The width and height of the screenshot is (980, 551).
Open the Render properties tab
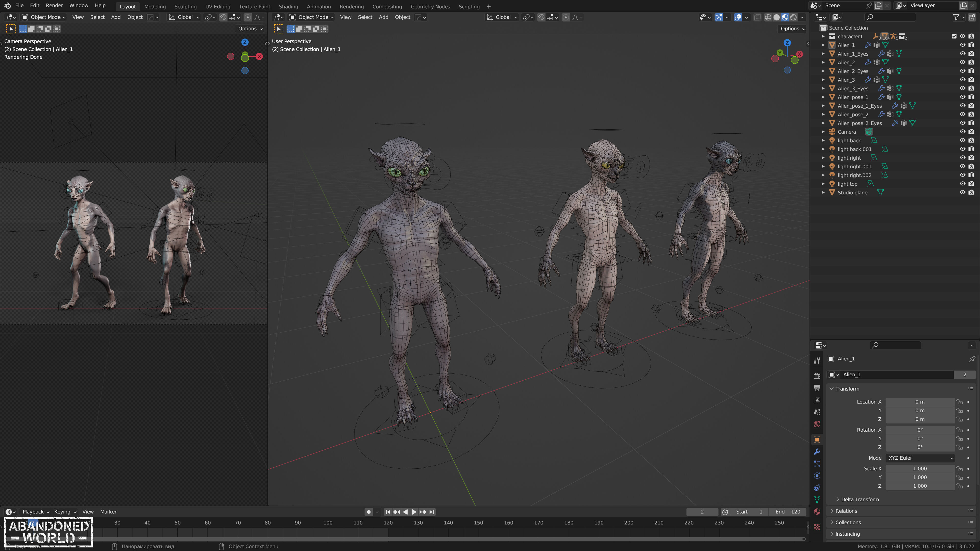click(817, 376)
